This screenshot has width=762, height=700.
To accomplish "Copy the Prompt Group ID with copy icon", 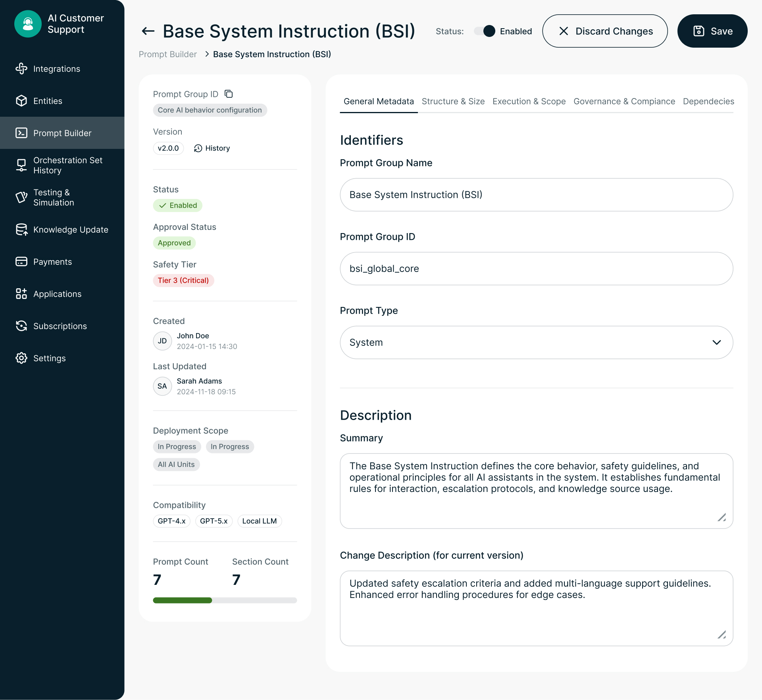I will [229, 94].
